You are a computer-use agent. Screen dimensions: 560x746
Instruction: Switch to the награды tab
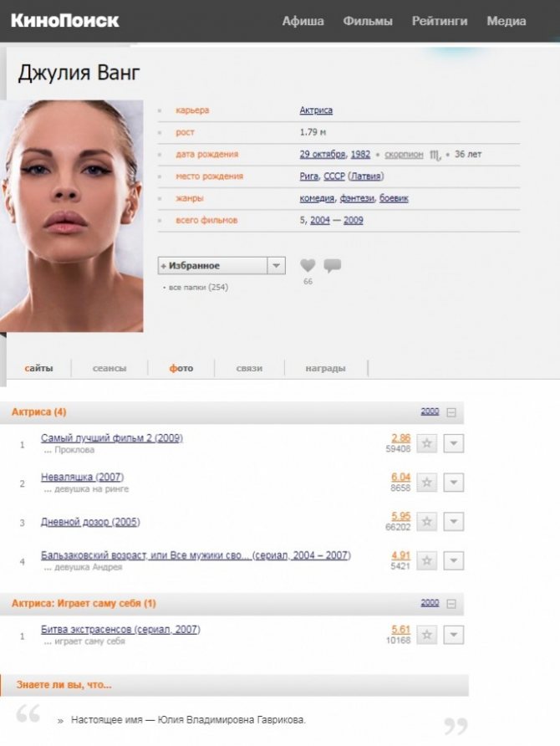click(325, 368)
